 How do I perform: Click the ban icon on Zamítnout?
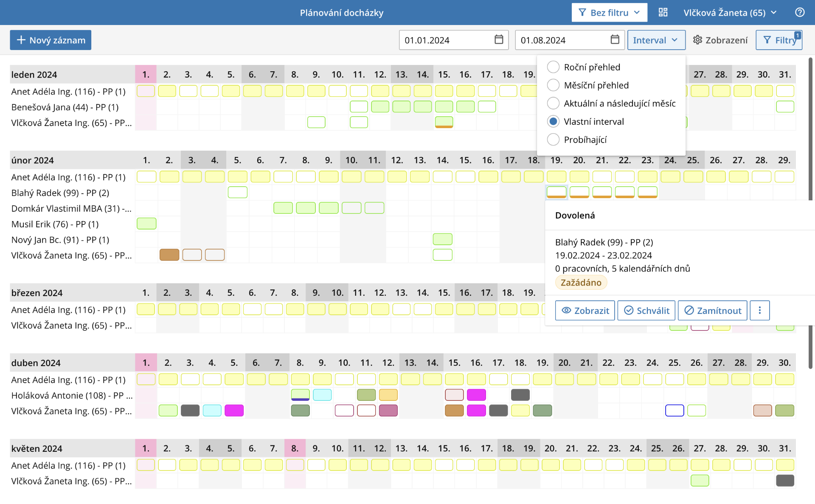point(689,311)
